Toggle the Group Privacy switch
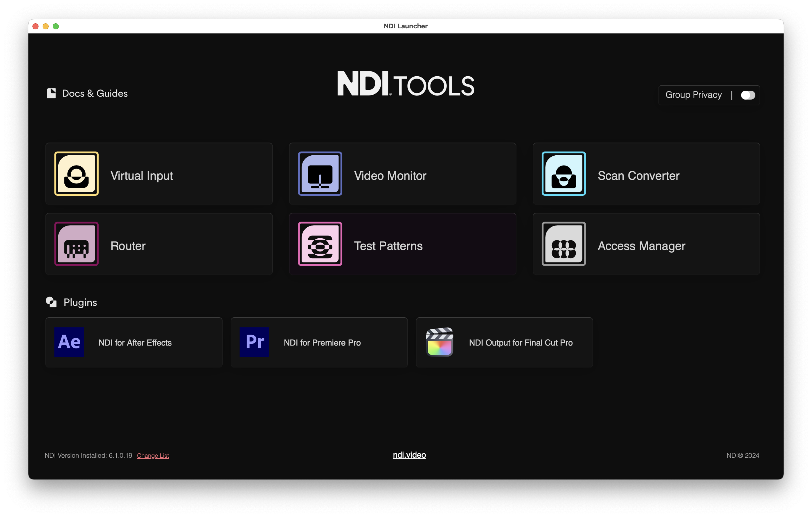 coord(748,95)
